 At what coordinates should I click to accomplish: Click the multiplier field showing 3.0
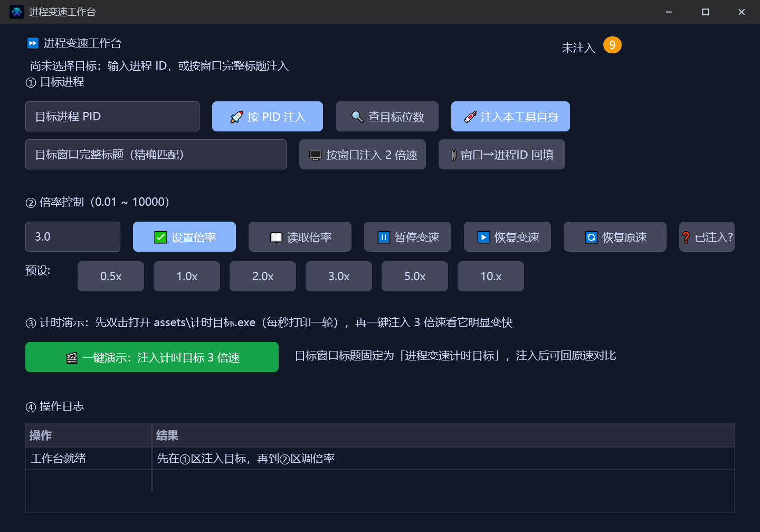(x=73, y=236)
